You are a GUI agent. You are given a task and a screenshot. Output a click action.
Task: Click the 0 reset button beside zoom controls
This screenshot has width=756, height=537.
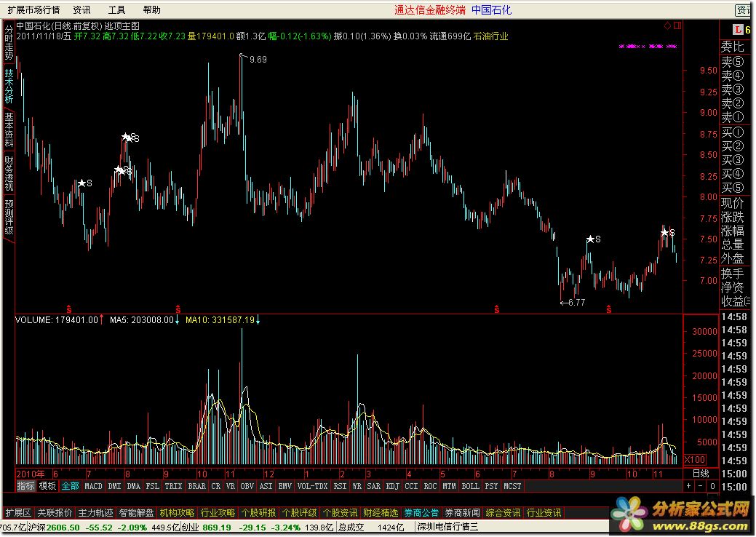pos(712,486)
